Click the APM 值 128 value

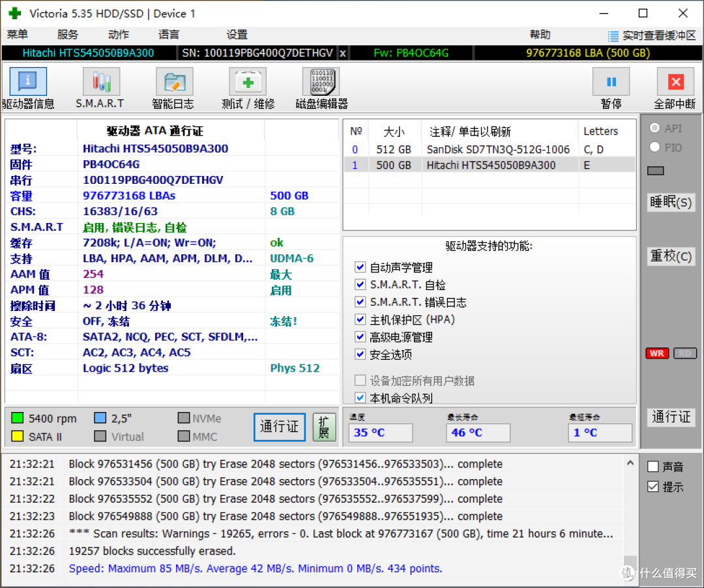(x=93, y=289)
